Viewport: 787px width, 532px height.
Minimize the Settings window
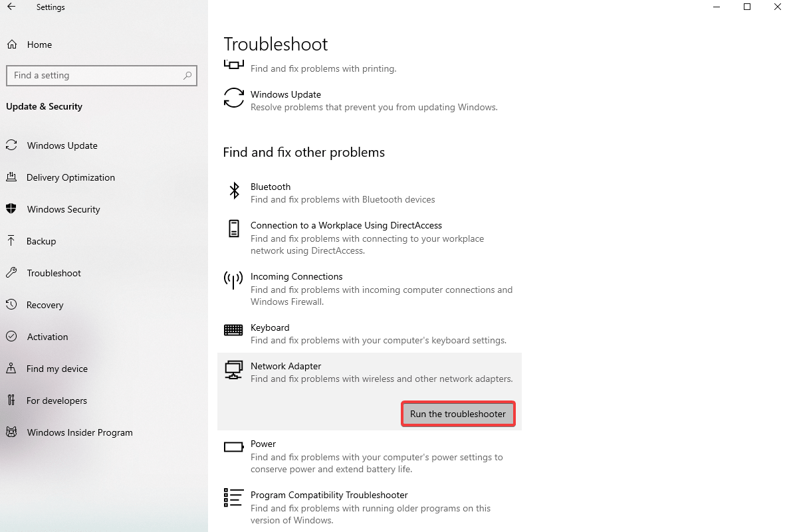[717, 7]
